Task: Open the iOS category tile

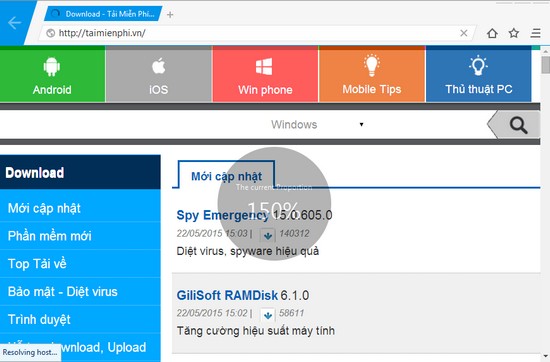Action: click(159, 74)
